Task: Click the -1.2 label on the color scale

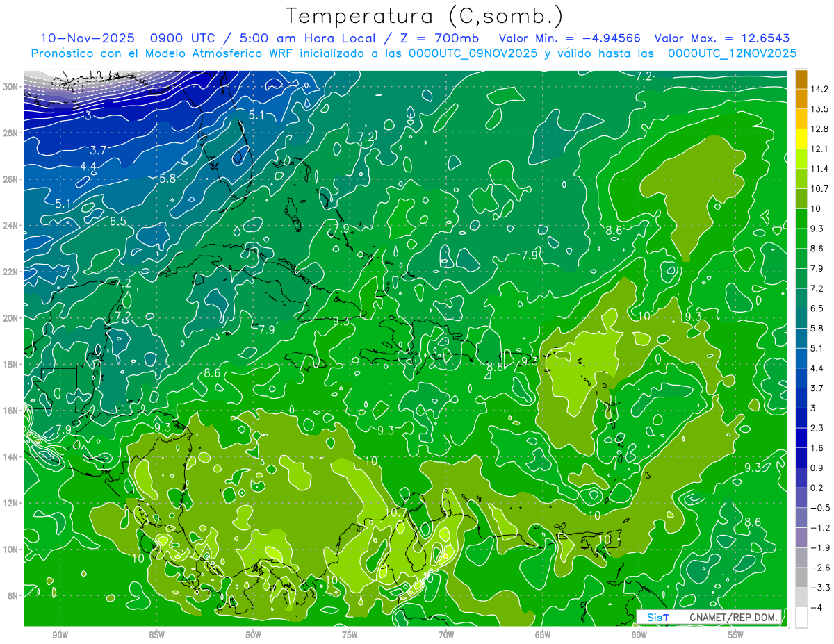Action: click(x=820, y=528)
